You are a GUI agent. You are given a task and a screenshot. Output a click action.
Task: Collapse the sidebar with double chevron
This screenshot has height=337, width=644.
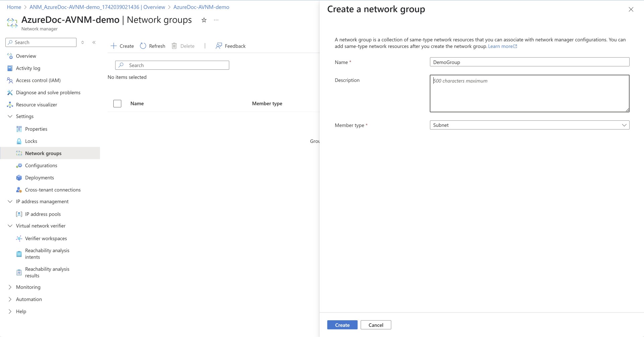94,42
